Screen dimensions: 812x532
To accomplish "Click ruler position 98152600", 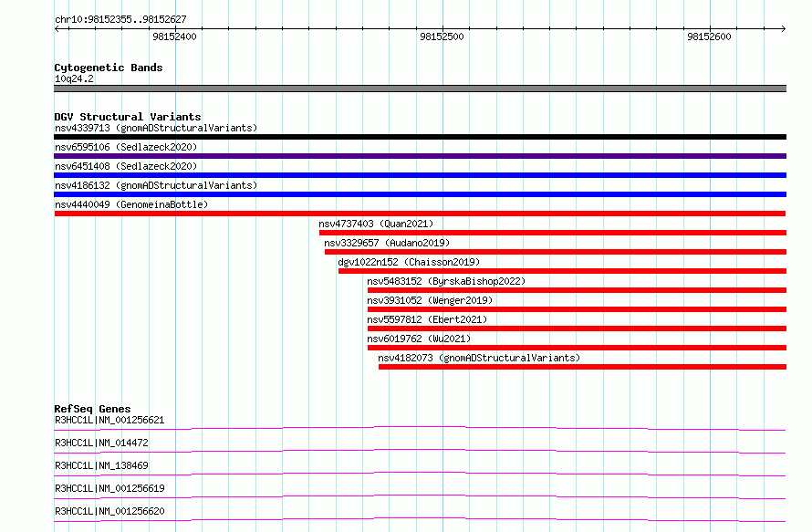I will [709, 37].
